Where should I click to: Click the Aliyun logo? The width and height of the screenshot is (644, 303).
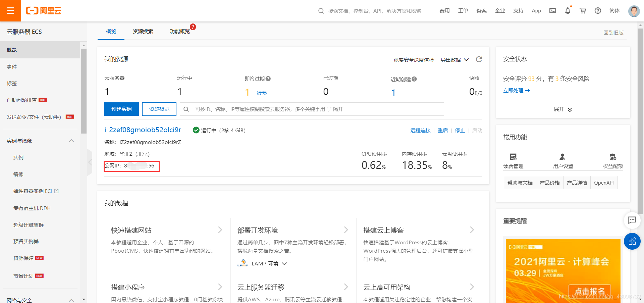pos(44,11)
